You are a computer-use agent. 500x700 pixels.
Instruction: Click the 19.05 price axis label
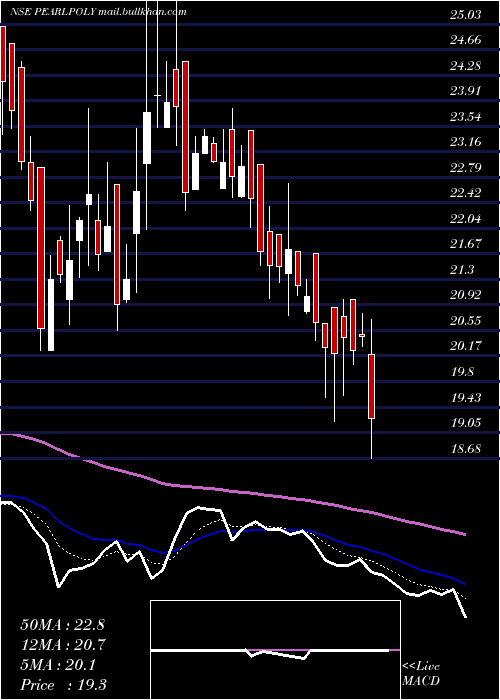click(x=465, y=423)
